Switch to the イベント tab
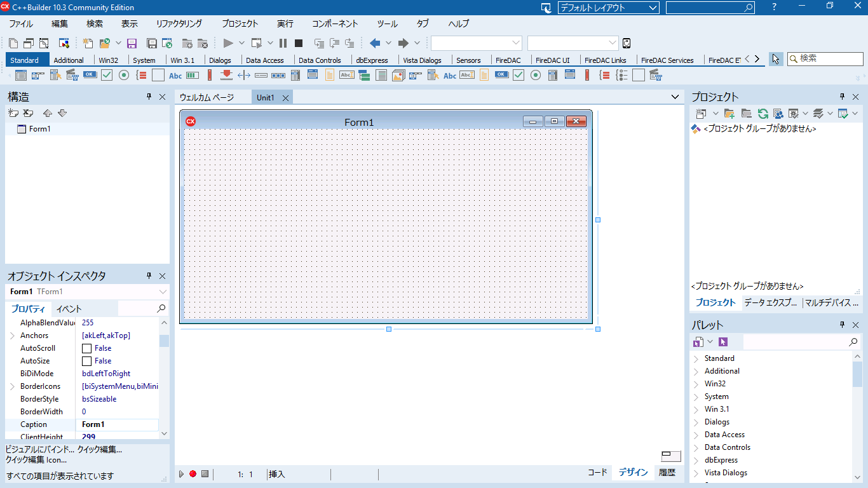The width and height of the screenshot is (868, 488). pyautogui.click(x=69, y=309)
